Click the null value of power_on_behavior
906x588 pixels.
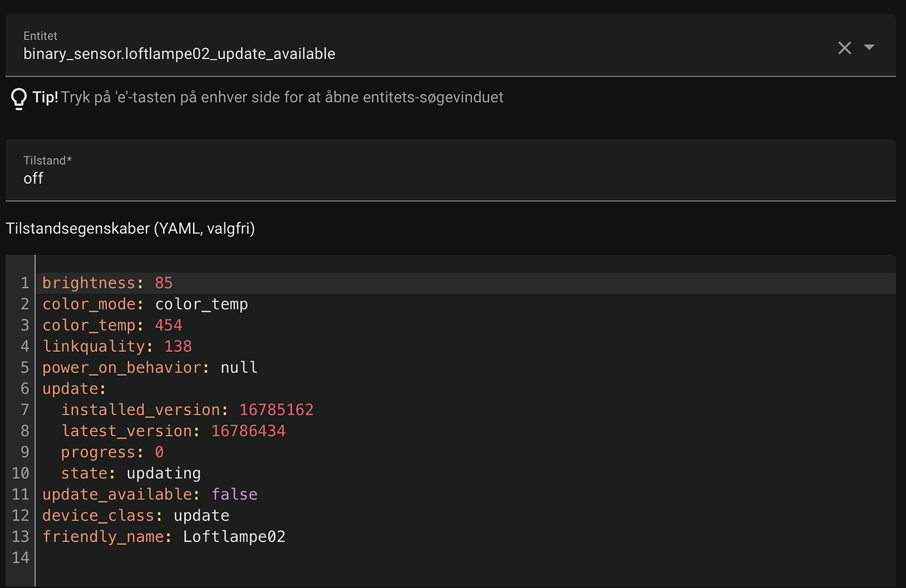click(239, 367)
